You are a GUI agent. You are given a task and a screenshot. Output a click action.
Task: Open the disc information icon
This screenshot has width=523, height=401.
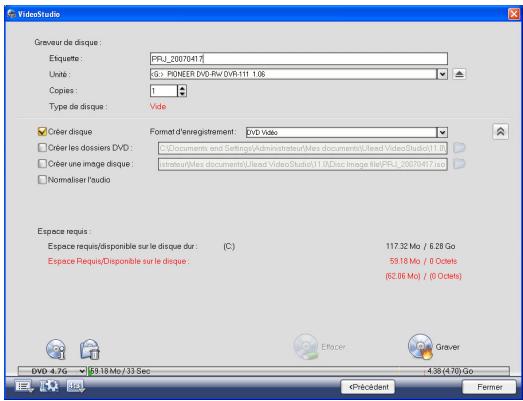pos(56,349)
